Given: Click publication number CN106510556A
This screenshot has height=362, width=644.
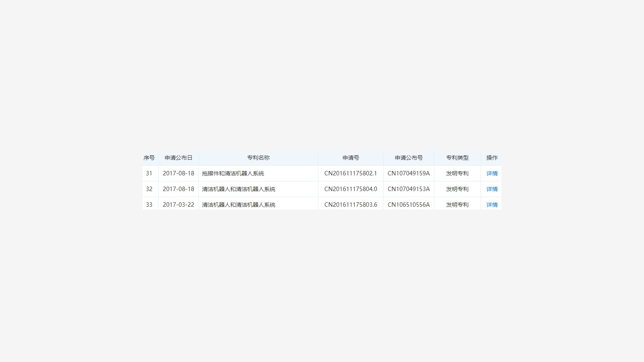Looking at the screenshot, I should (x=409, y=205).
